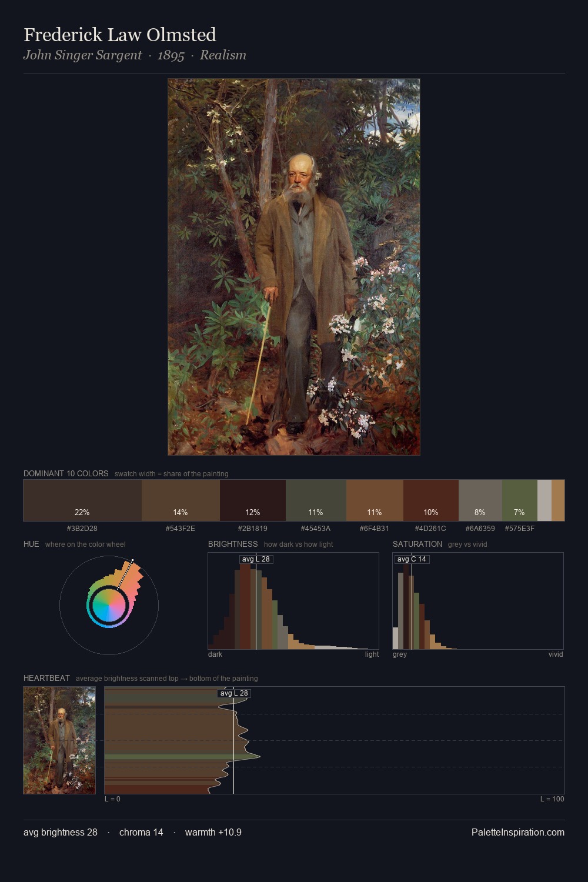Viewport: 588px width, 882px height.
Task: Click the 'vivid' saturation axis label
Action: point(556,654)
